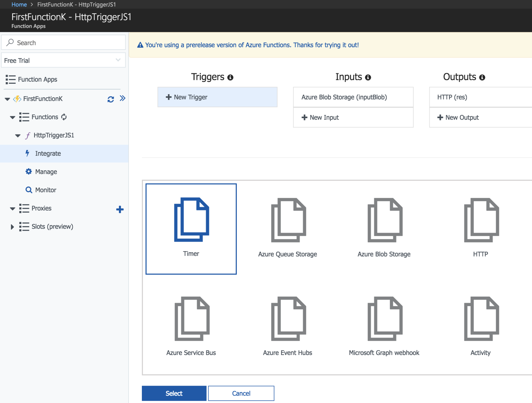Open Function Apps in the sidebar
Image resolution: width=532 pixels, height=403 pixels.
[x=38, y=79]
